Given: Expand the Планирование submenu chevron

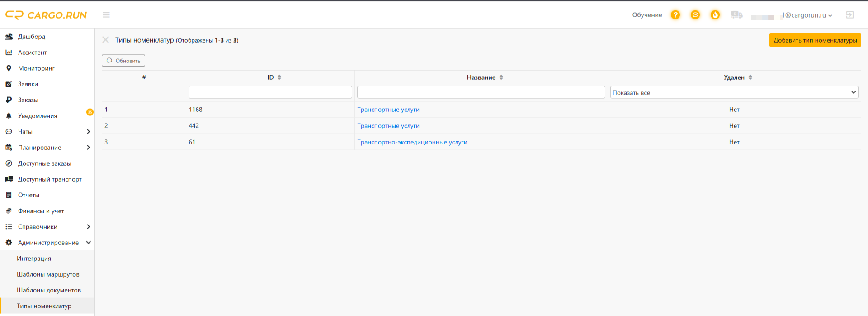Looking at the screenshot, I should coord(88,148).
